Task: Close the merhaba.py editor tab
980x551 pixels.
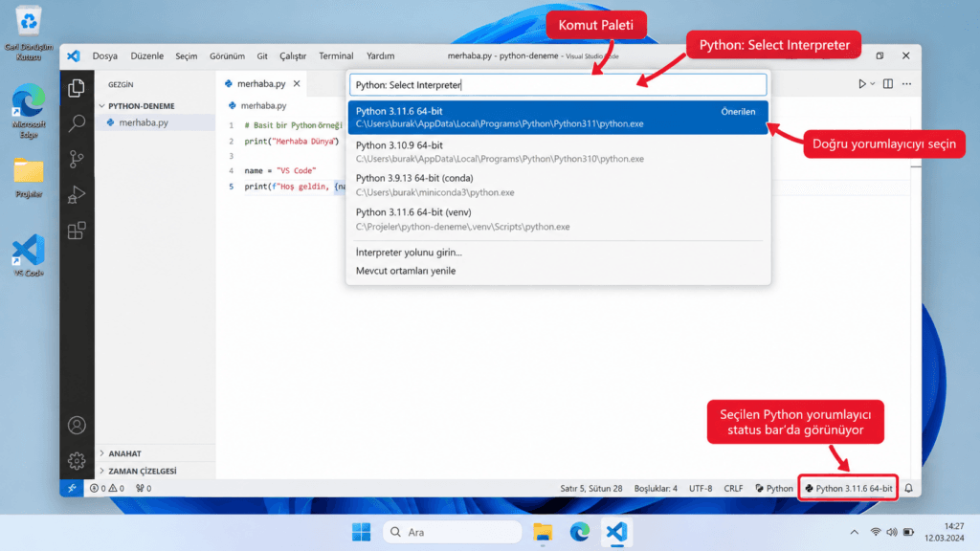Action: 297,84
